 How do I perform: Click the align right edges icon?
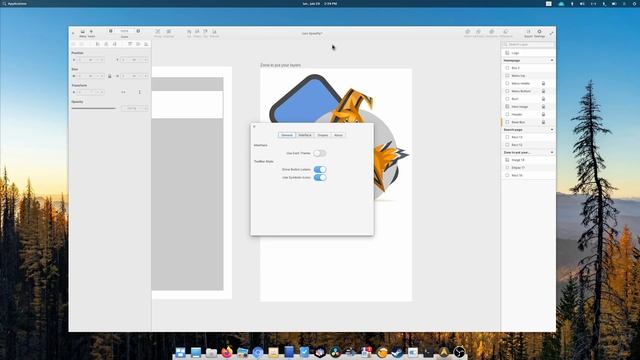(114, 44)
